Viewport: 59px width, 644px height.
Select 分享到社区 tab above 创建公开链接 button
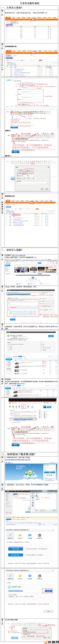[40, 536]
